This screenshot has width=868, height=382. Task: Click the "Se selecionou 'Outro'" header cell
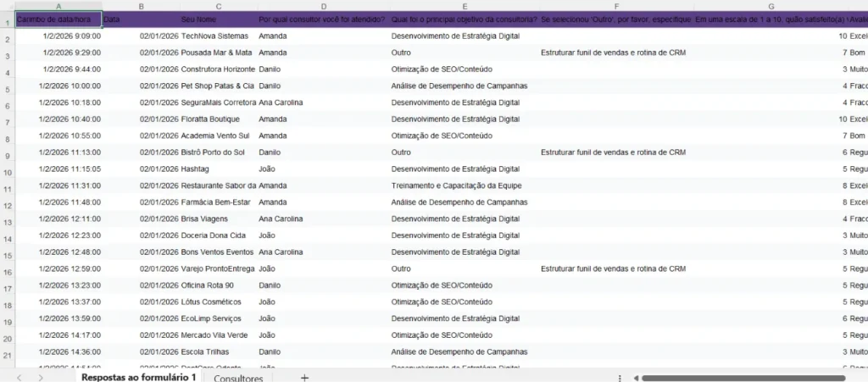tap(617, 19)
